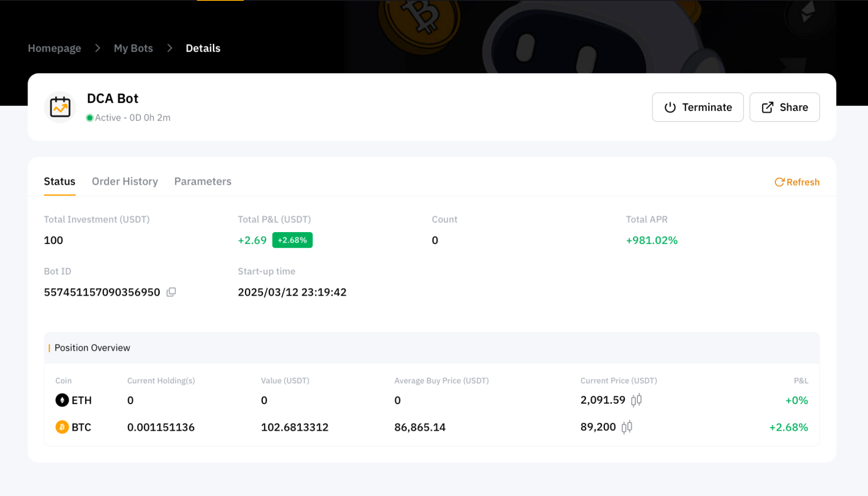This screenshot has width=868, height=496.
Task: Click the Refresh circular arrow icon
Action: click(x=779, y=182)
